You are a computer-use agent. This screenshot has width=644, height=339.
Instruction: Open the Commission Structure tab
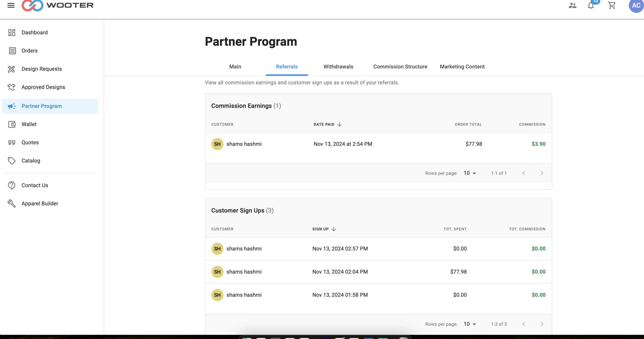400,67
